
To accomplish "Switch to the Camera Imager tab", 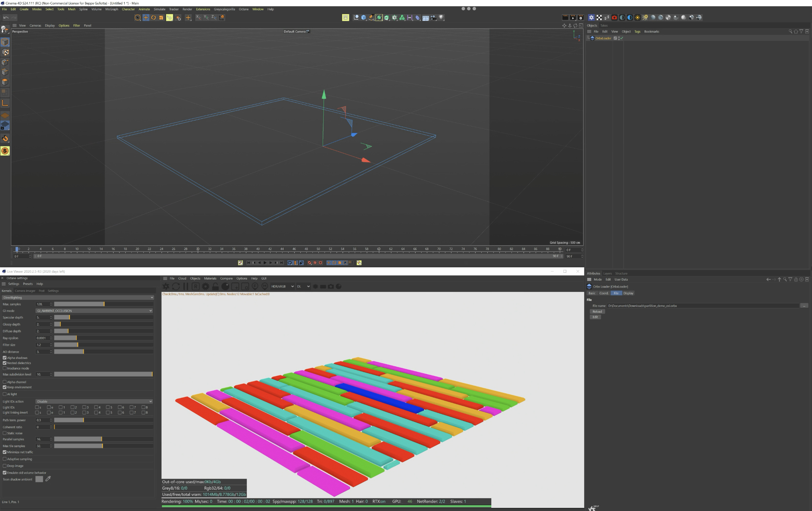I will point(25,291).
